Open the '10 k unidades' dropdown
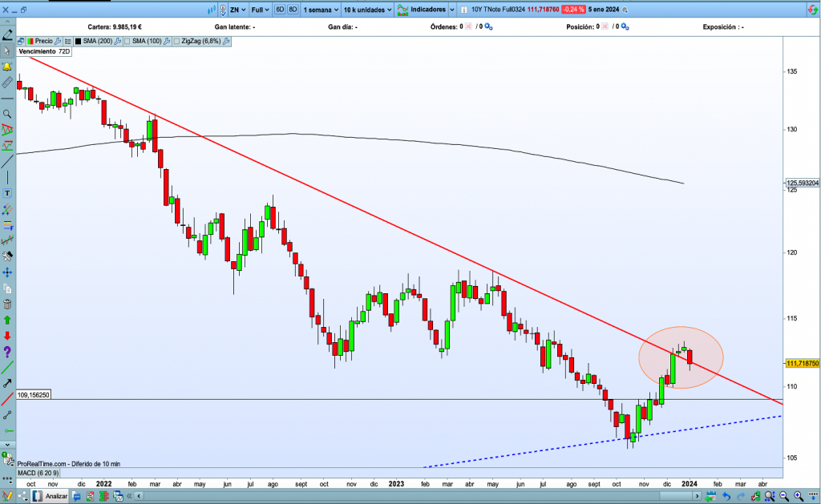Image resolution: width=821 pixels, height=504 pixels. [x=367, y=10]
